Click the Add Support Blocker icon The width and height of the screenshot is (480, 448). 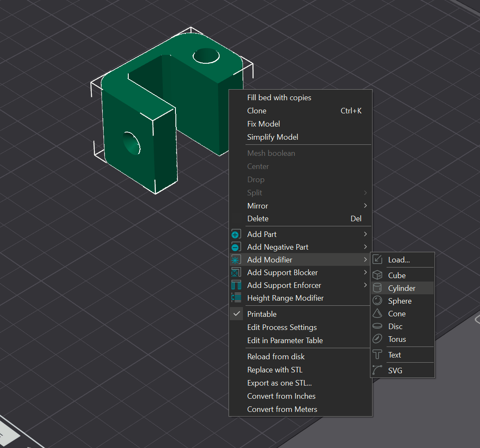click(236, 272)
